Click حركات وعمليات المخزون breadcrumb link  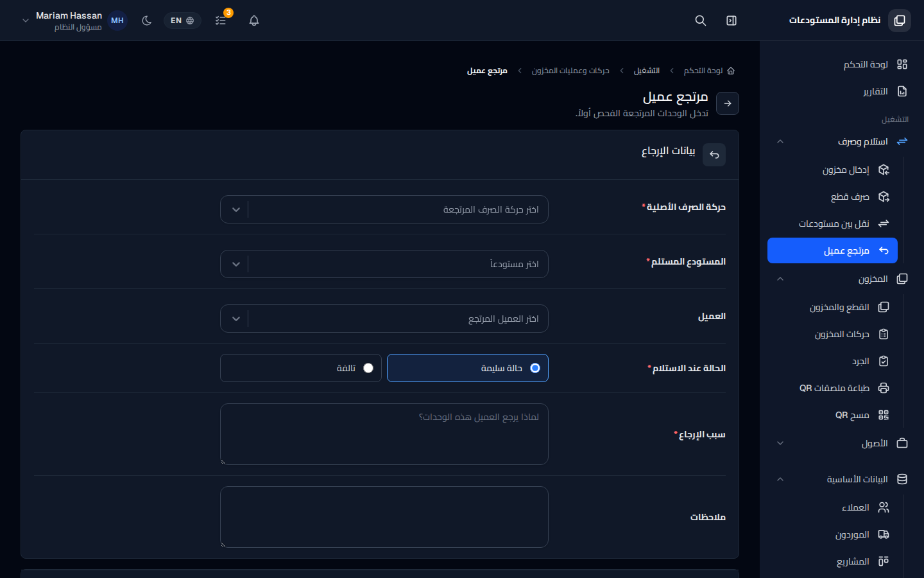(x=570, y=71)
